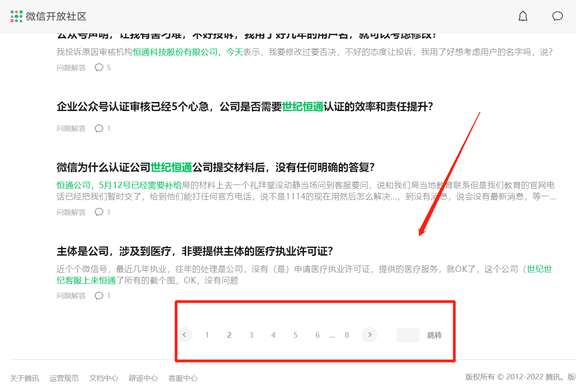The image size is (576, 392).
Task: Open the 辟谣中心 footer link
Action: pyautogui.click(x=143, y=378)
